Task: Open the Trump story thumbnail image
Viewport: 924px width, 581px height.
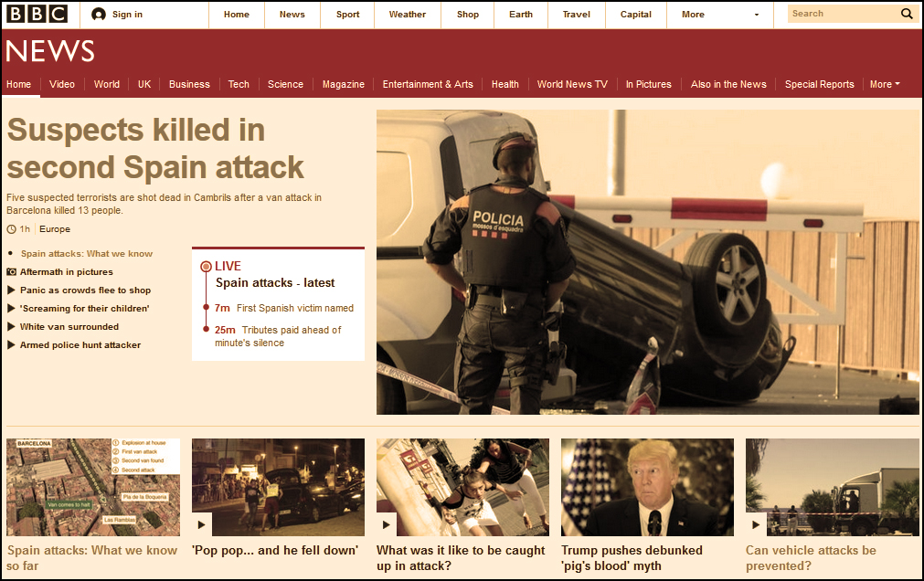Action: coord(648,487)
